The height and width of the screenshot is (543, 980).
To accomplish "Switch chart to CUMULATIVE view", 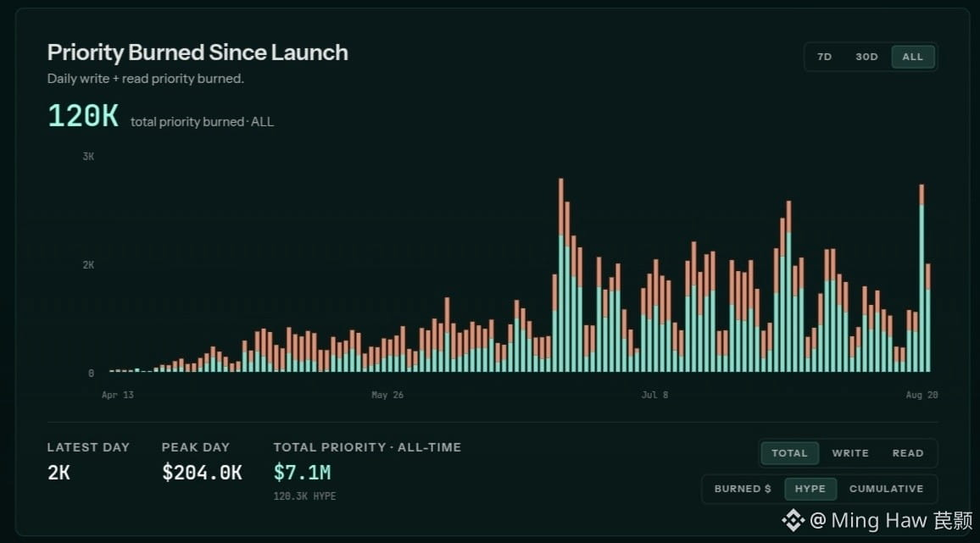I will pyautogui.click(x=886, y=489).
